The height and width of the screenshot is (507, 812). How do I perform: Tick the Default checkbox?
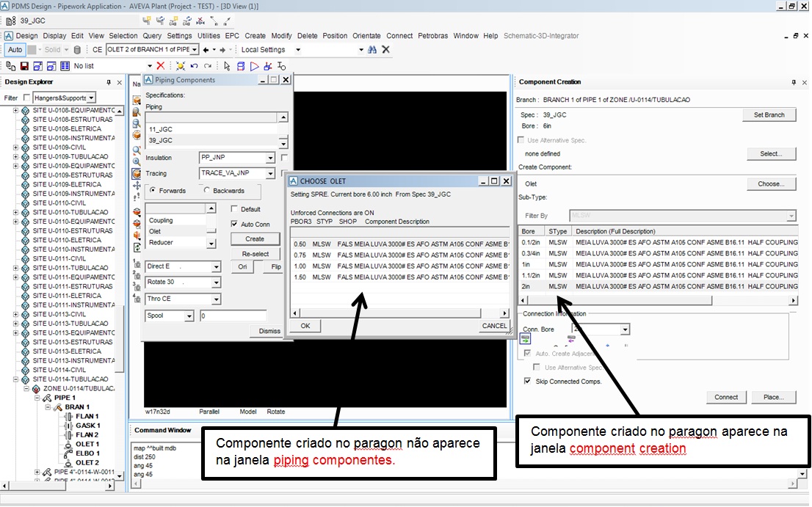pos(234,209)
